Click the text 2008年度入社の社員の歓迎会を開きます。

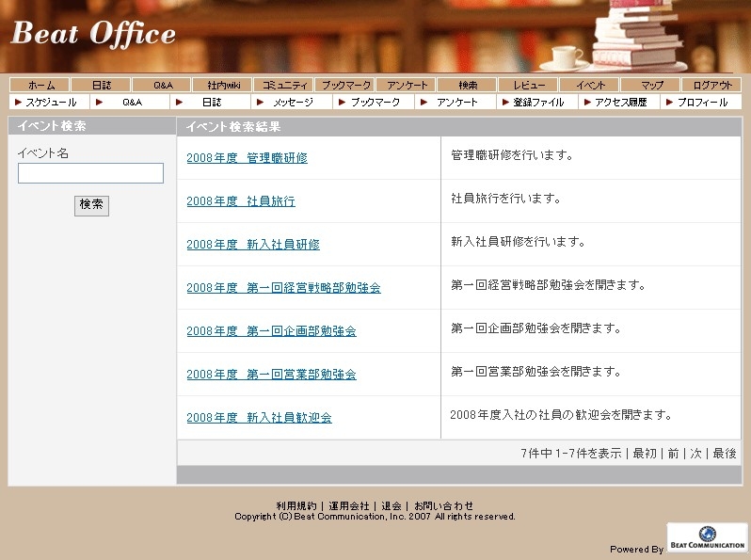(560, 415)
